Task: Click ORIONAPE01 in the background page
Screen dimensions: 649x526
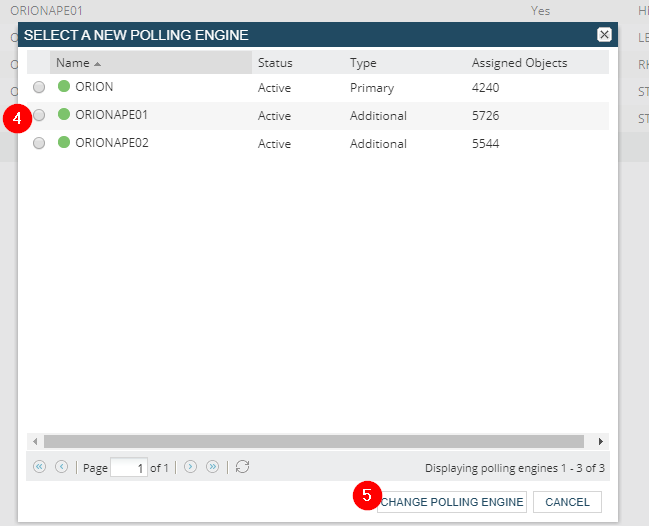Action: click(46, 10)
